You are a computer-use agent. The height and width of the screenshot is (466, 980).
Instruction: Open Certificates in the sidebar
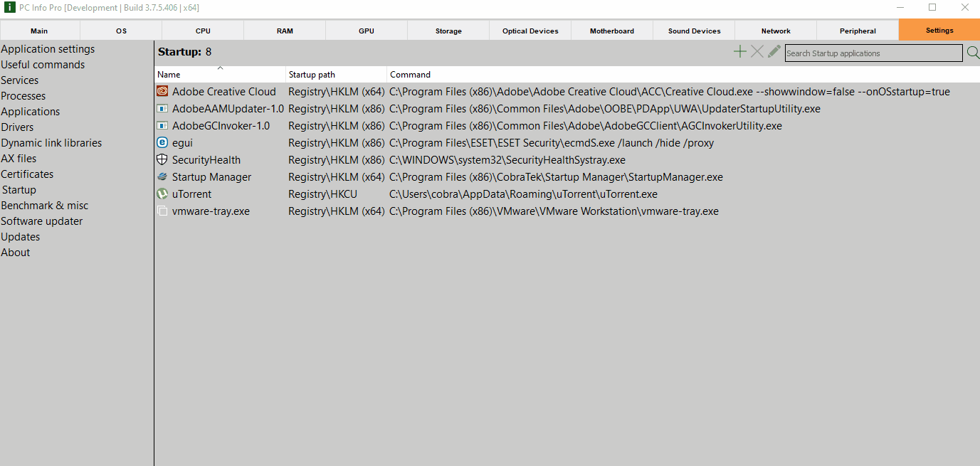click(x=27, y=174)
